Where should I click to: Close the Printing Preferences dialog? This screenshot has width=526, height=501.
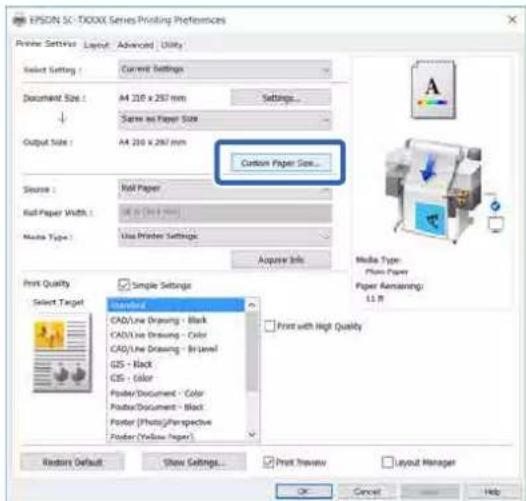point(512,20)
